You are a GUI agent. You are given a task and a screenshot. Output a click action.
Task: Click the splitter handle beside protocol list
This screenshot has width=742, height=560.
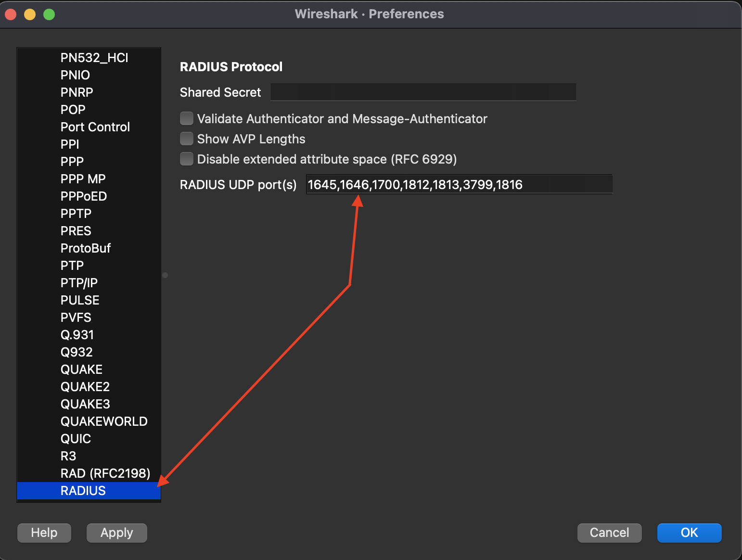tap(165, 275)
